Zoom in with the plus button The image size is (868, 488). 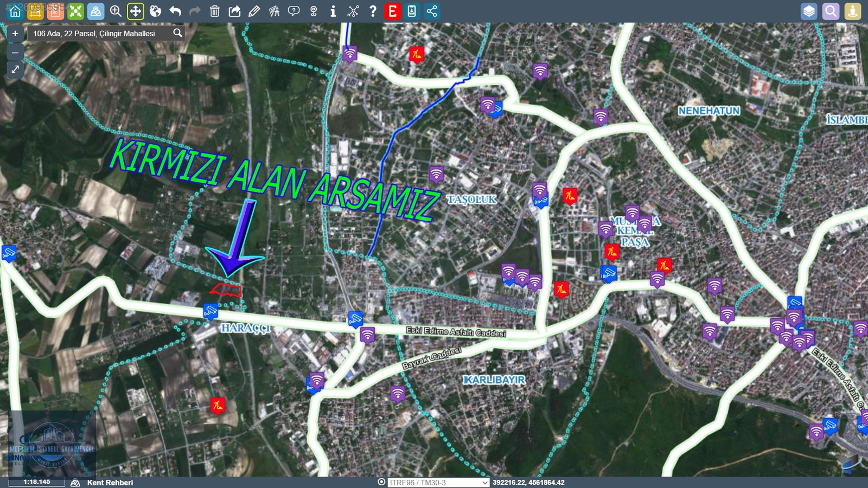[x=15, y=34]
